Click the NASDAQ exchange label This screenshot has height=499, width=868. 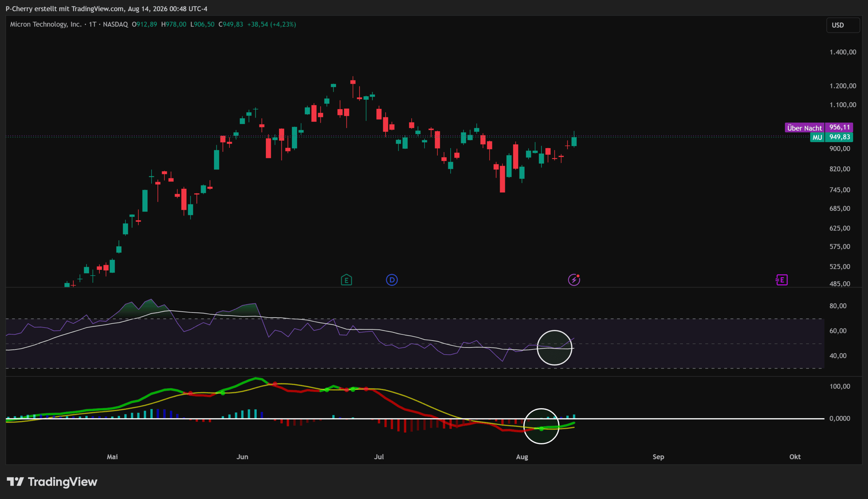coord(116,24)
